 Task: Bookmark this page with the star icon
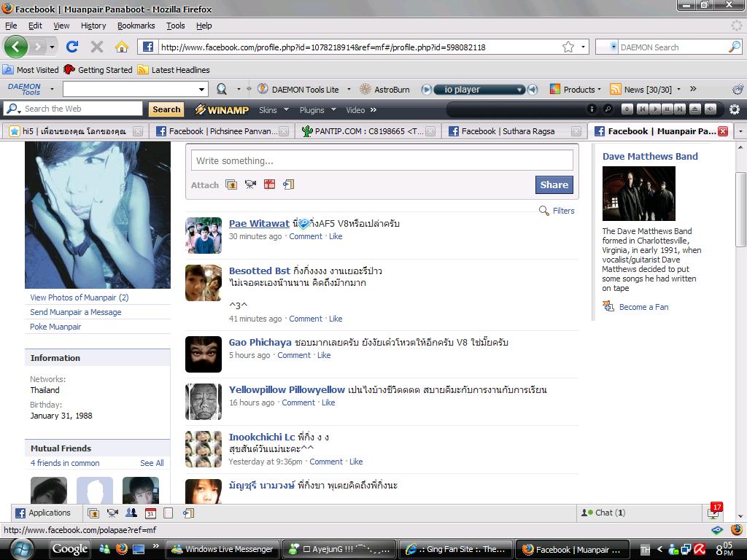tap(568, 47)
